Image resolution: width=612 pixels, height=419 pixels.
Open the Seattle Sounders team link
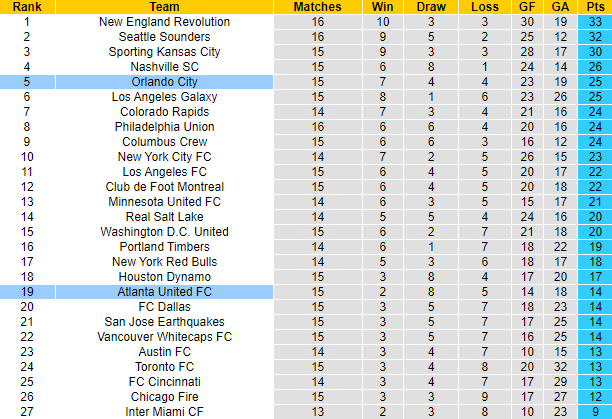164,36
